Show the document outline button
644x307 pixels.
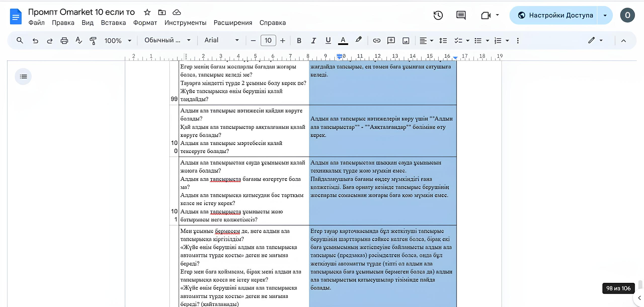23,76
